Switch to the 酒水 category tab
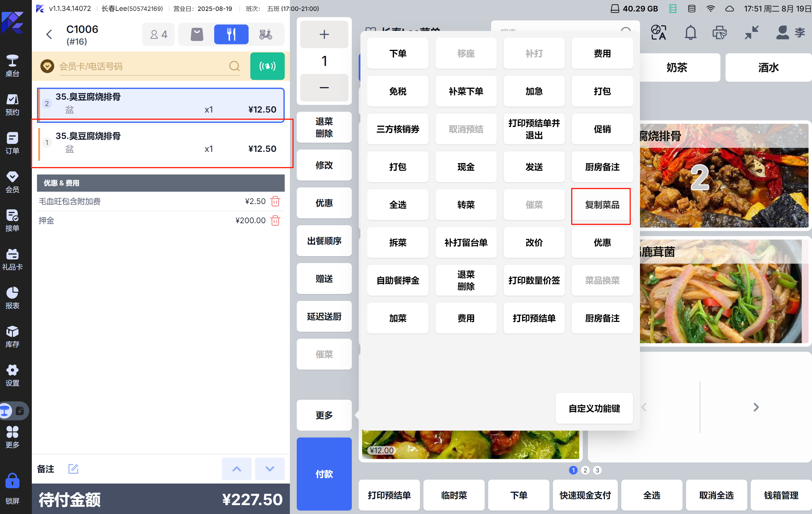This screenshot has width=812, height=514. (768, 67)
